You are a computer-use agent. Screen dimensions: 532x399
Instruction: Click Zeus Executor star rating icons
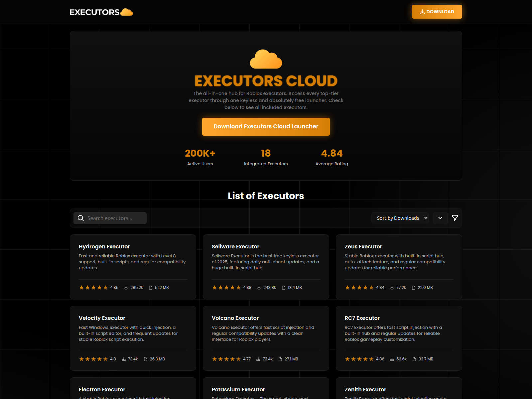point(359,288)
